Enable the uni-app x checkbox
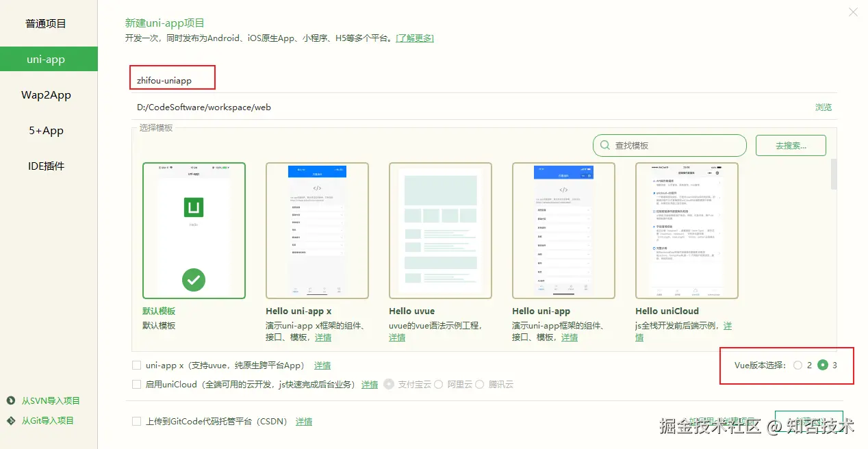Image resolution: width=868 pixels, height=449 pixels. click(137, 365)
